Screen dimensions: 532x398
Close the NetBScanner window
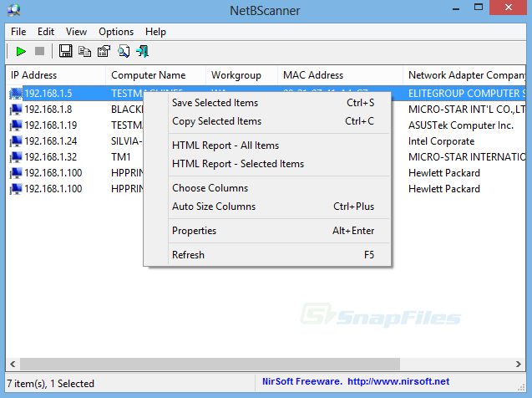coord(508,8)
